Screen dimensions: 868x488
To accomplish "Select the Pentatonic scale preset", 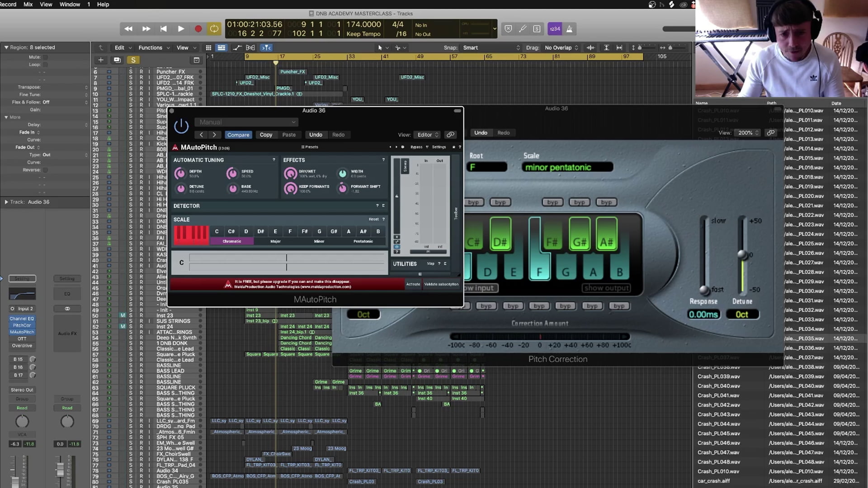I will tap(363, 241).
